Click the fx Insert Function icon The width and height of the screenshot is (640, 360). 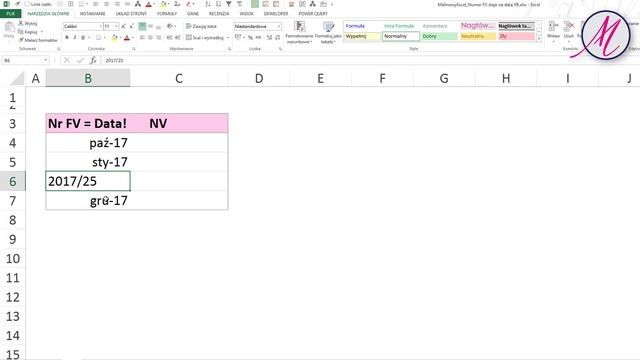tap(93, 60)
